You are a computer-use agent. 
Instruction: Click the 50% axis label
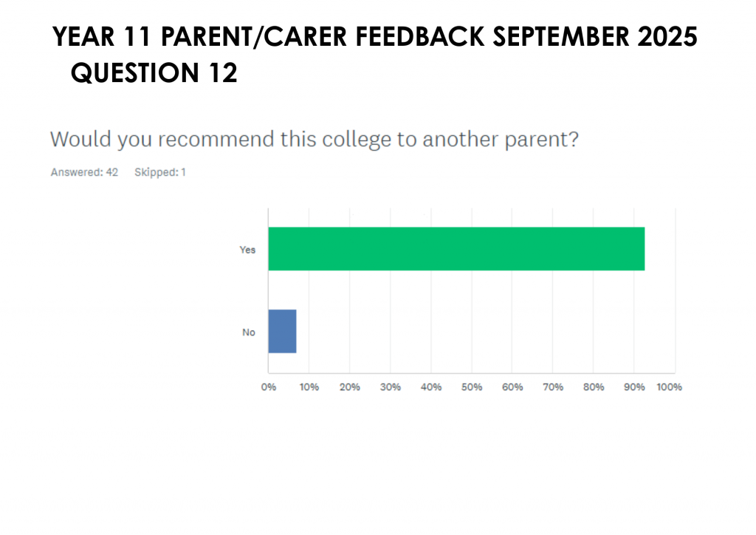pos(471,387)
